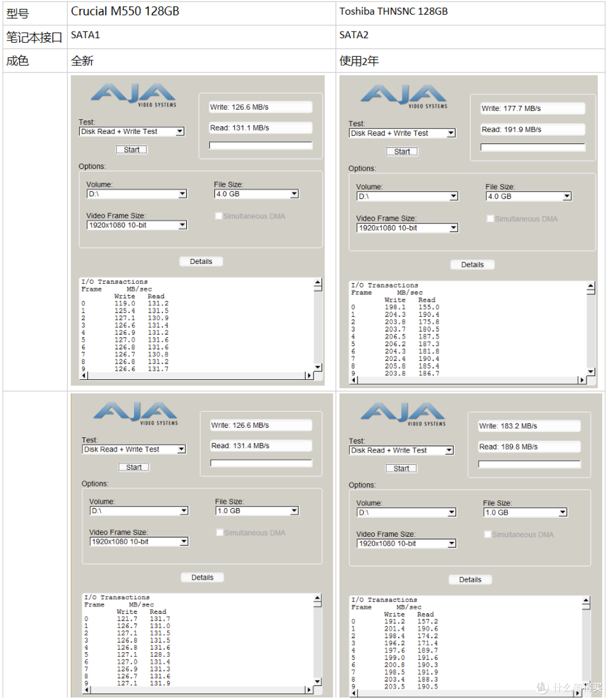Click the Write: 183.2 MB/s field

click(529, 427)
